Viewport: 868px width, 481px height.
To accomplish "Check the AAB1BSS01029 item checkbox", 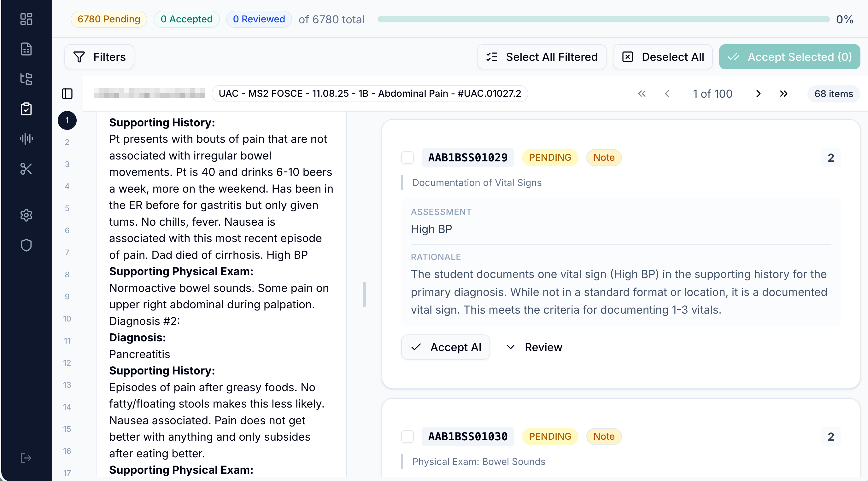I will pyautogui.click(x=407, y=157).
